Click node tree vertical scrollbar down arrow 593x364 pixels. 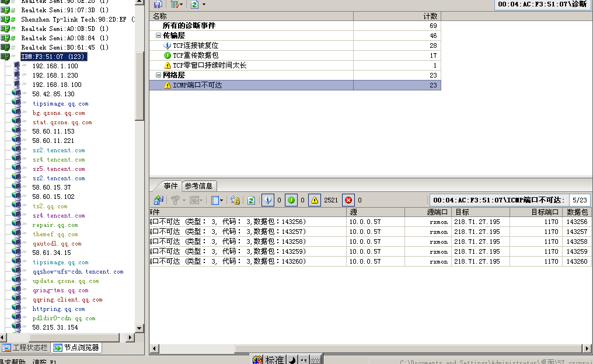point(139,328)
